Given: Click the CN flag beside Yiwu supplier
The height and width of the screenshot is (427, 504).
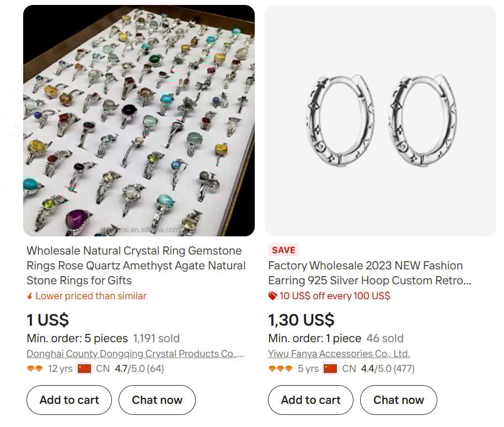Looking at the screenshot, I should tap(329, 369).
